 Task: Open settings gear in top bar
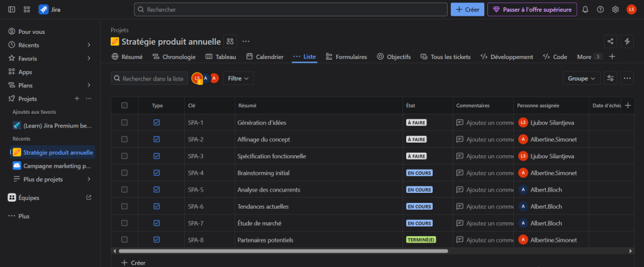(x=615, y=9)
